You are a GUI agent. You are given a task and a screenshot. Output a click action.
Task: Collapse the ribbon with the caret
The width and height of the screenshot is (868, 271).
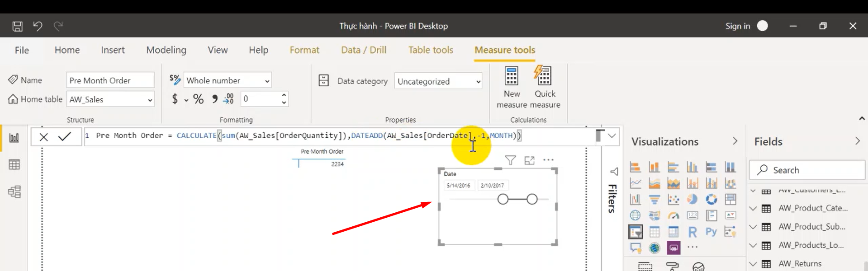862,118
